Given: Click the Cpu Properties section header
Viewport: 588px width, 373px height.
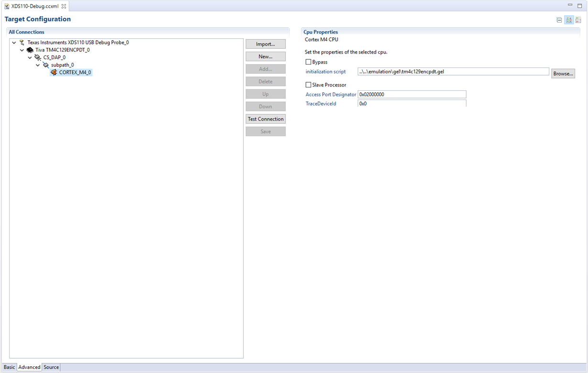Looking at the screenshot, I should click(x=321, y=32).
